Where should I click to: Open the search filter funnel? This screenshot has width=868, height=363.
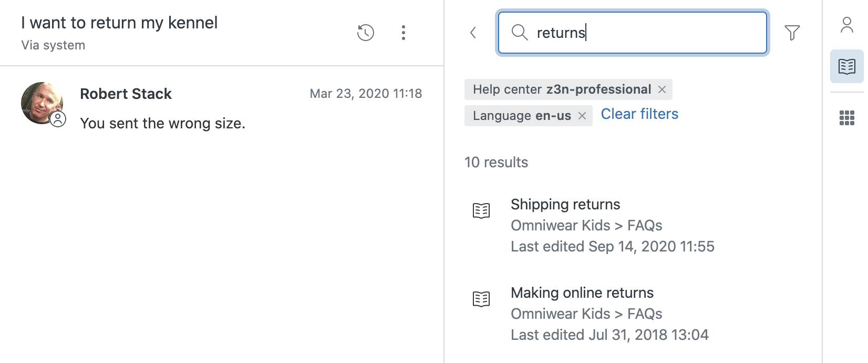pos(792,33)
